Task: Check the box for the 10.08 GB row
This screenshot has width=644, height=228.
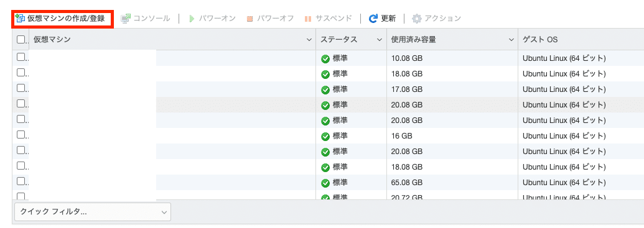Action: click(x=21, y=57)
